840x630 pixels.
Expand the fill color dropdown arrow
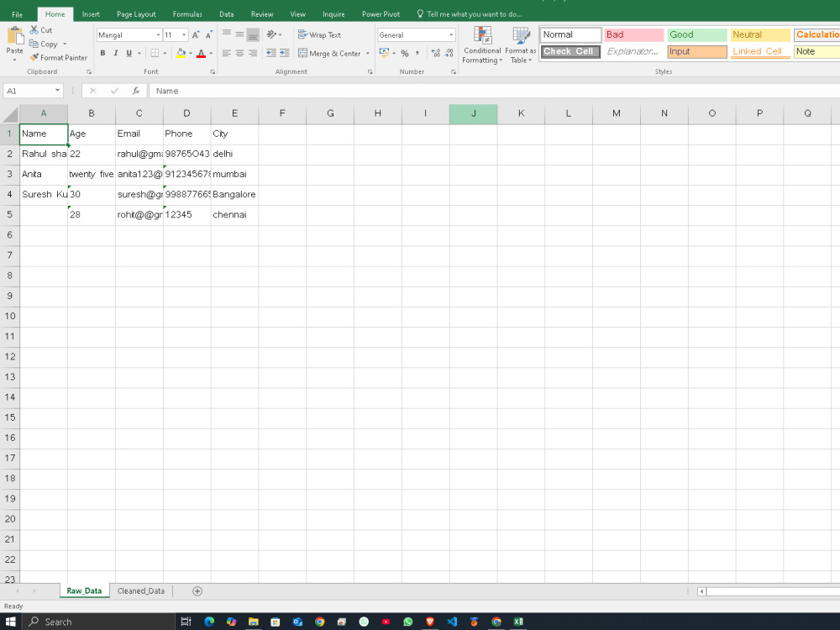pos(190,53)
